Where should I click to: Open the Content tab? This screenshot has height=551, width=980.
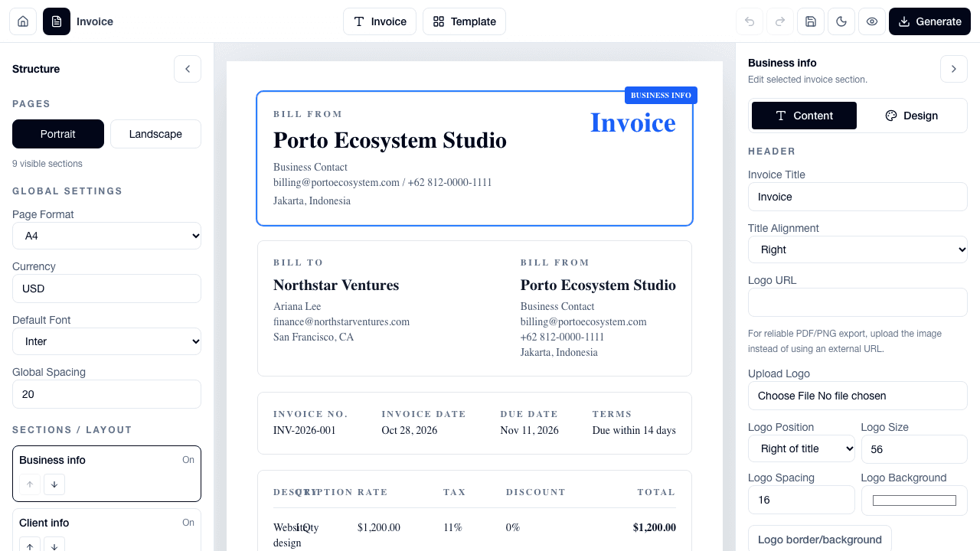click(x=804, y=116)
